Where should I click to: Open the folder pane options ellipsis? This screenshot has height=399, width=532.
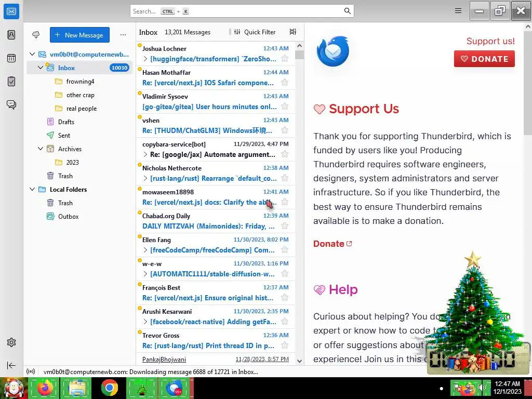(123, 35)
